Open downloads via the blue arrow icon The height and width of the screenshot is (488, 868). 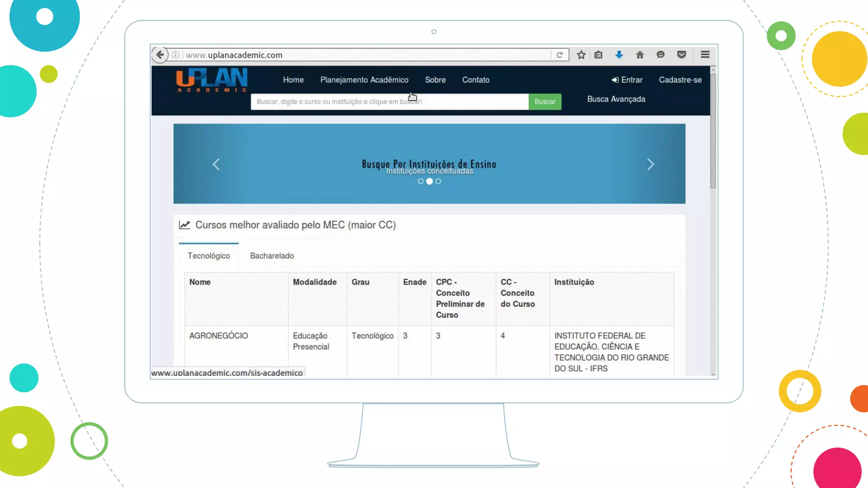(619, 55)
